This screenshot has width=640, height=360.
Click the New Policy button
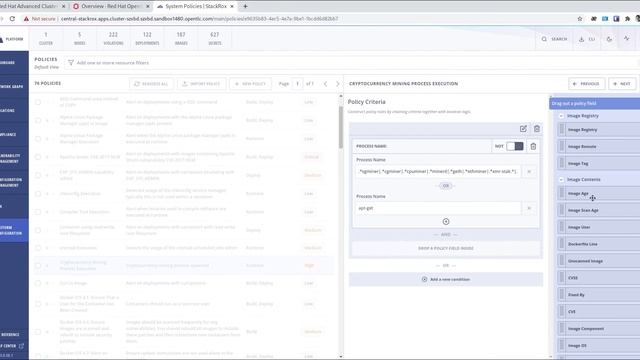[x=250, y=84]
